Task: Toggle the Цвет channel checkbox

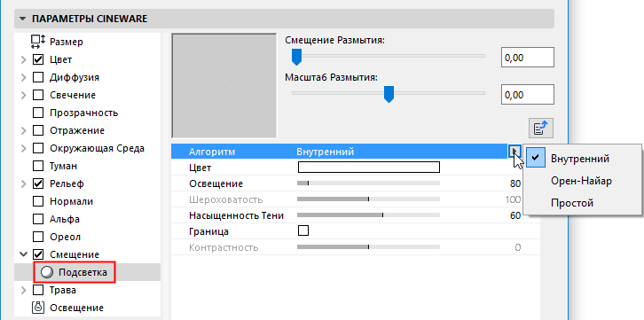Action: pyautogui.click(x=38, y=59)
